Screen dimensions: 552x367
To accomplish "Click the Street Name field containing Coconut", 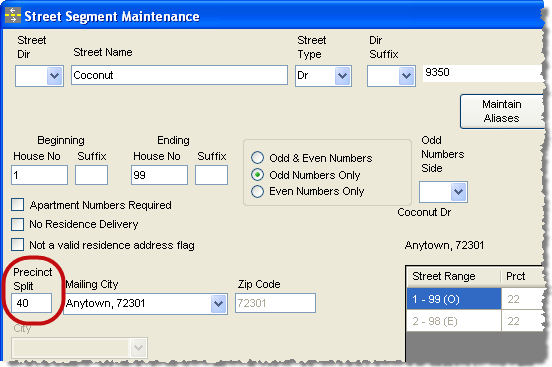I will pyautogui.click(x=179, y=75).
